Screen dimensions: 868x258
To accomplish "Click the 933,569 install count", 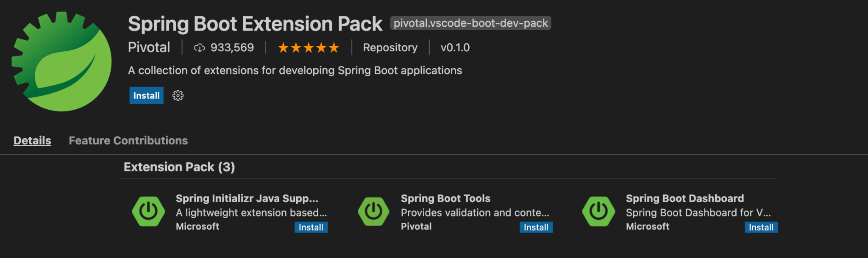I will click(232, 48).
